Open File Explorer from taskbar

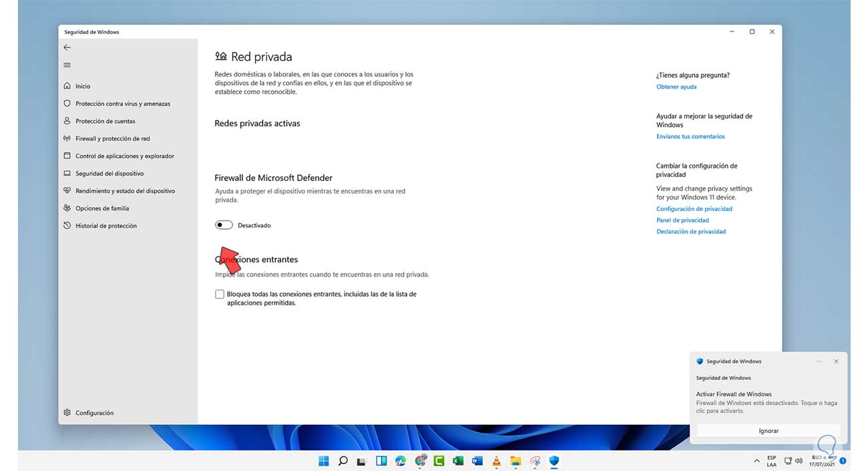click(515, 461)
